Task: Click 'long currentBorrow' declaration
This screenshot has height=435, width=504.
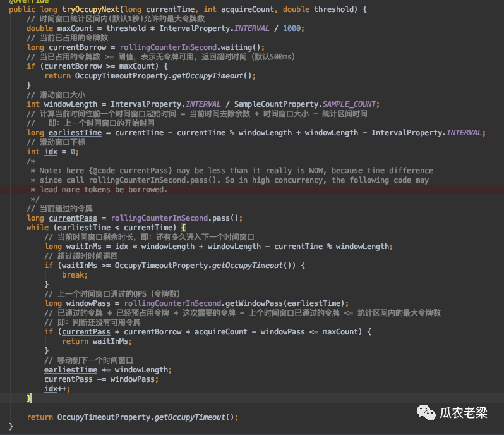Action: [66, 47]
